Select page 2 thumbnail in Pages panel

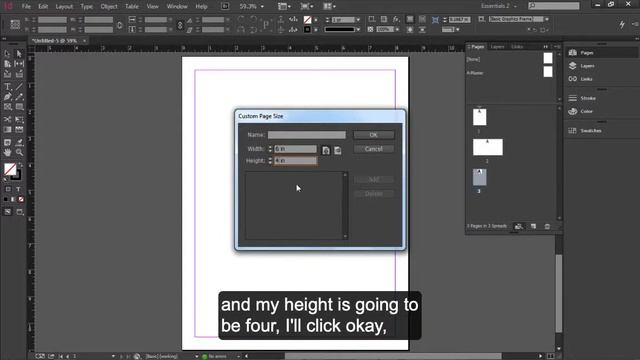click(x=488, y=147)
